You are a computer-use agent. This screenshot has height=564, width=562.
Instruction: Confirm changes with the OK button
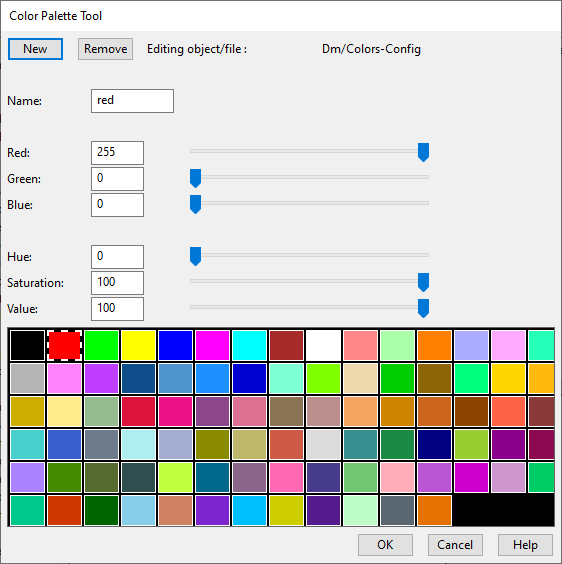pos(385,545)
